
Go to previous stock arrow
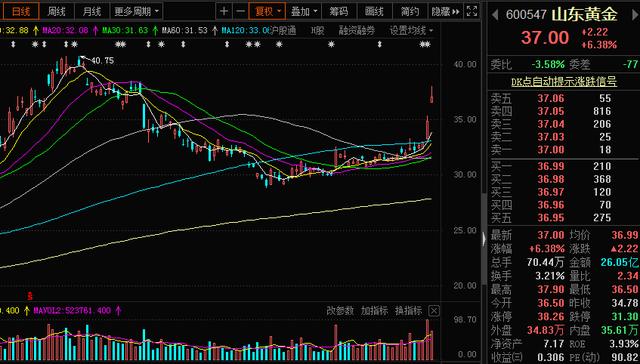pos(495,15)
